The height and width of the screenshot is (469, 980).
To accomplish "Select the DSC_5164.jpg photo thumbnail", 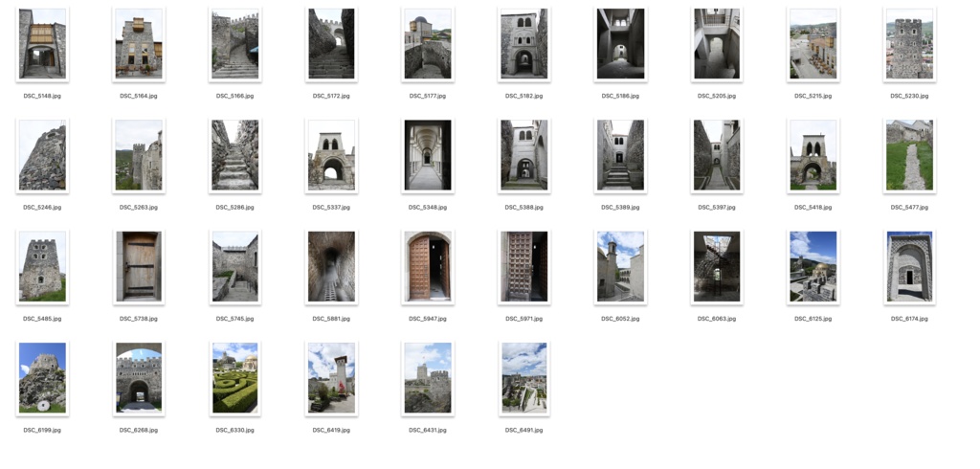I will click(x=139, y=44).
